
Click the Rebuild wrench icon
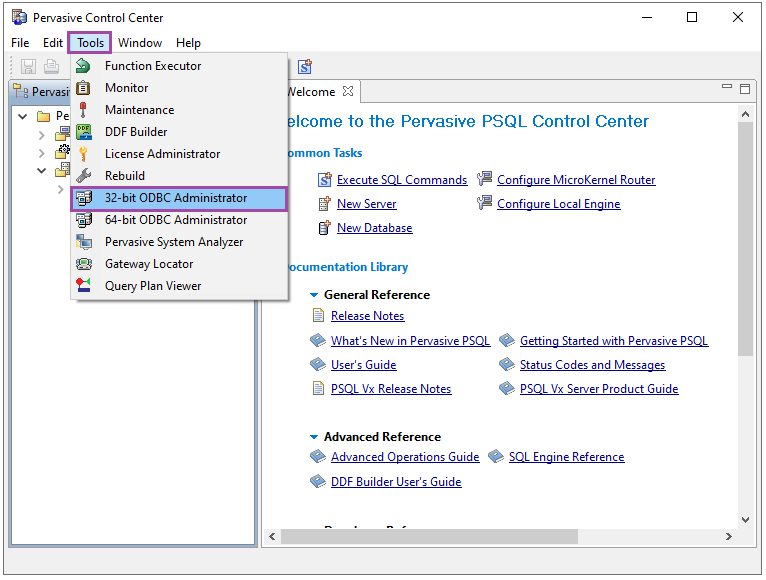click(84, 176)
